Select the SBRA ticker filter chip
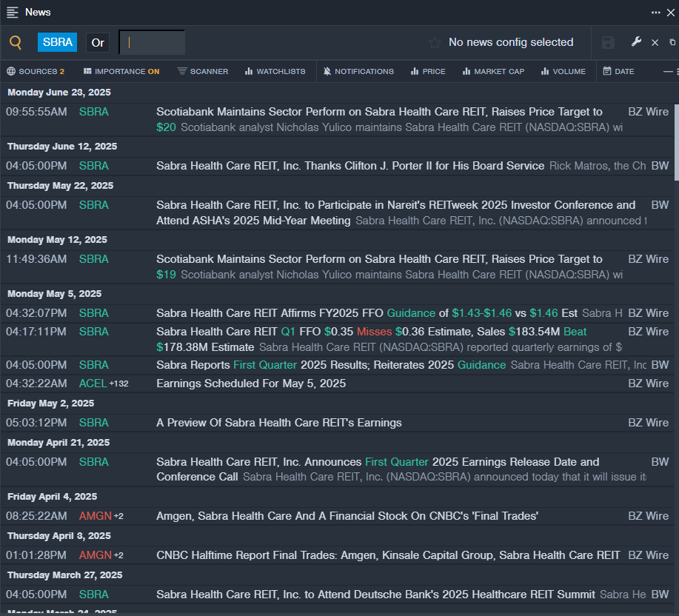 point(57,42)
